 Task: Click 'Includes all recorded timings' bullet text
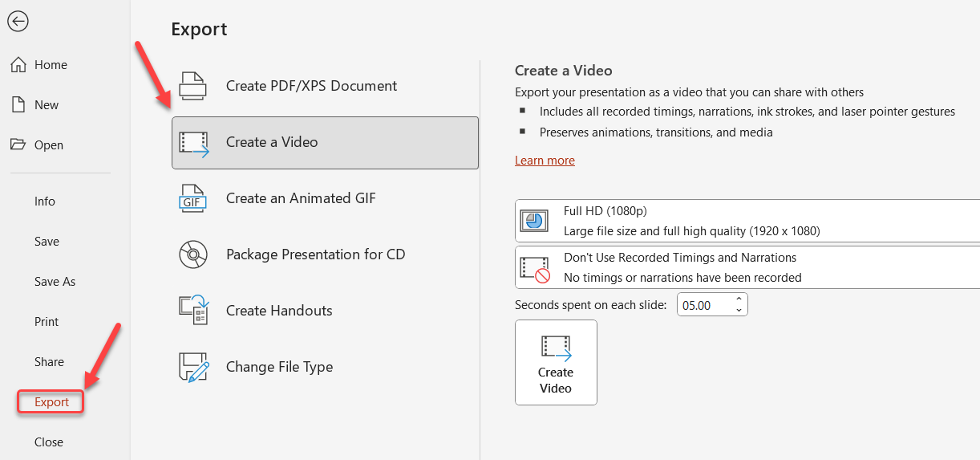click(747, 112)
